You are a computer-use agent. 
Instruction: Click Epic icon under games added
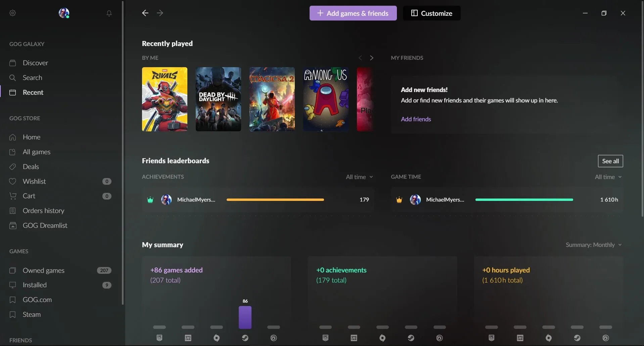159,338
